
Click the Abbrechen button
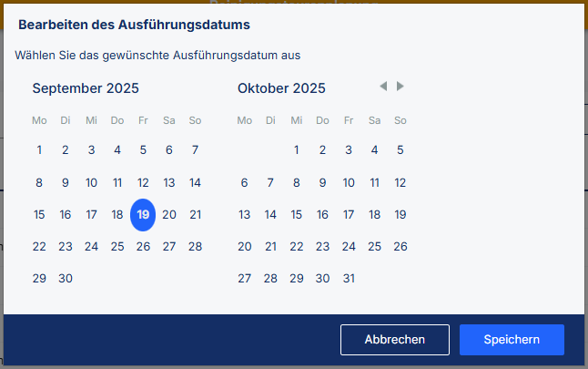click(x=395, y=340)
